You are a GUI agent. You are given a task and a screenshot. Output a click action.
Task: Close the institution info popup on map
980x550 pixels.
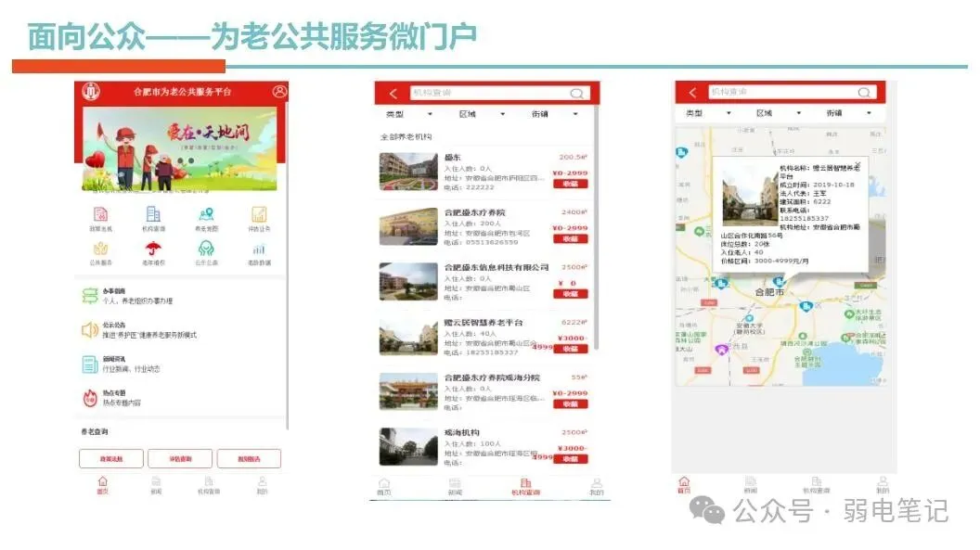click(858, 165)
